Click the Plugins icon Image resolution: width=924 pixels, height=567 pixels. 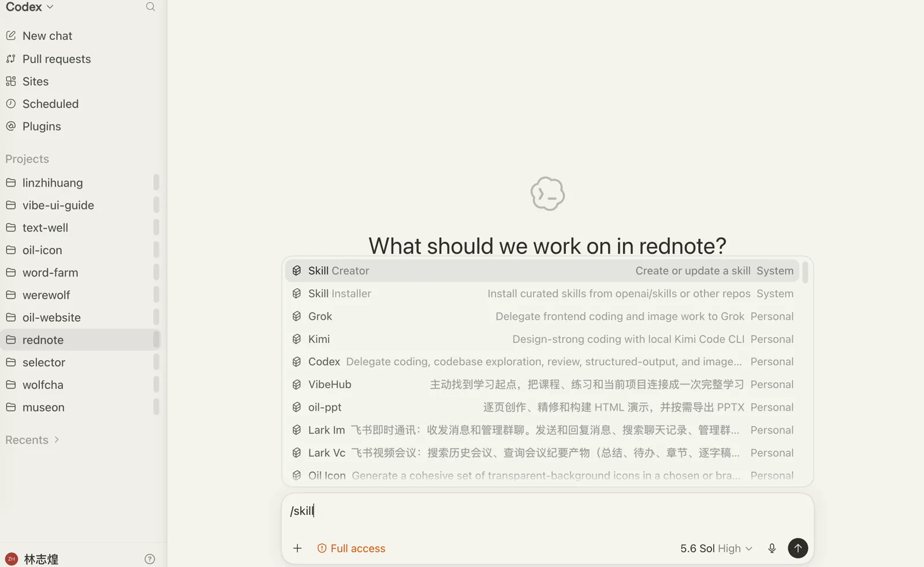click(x=11, y=126)
